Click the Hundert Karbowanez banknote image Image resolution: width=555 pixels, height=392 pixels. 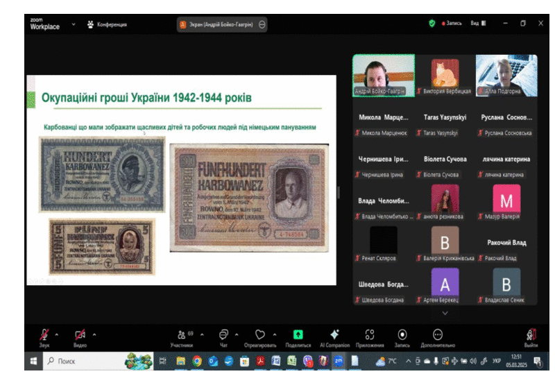click(102, 175)
